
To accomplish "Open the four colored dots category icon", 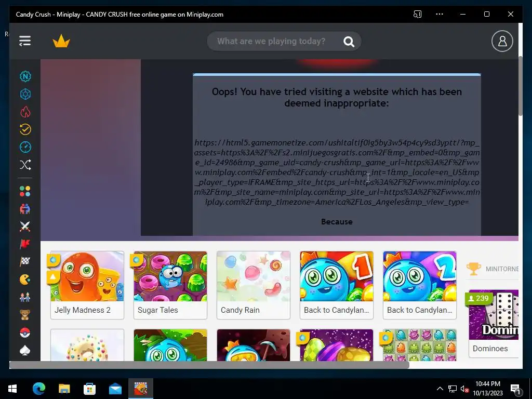I will click(x=25, y=191).
